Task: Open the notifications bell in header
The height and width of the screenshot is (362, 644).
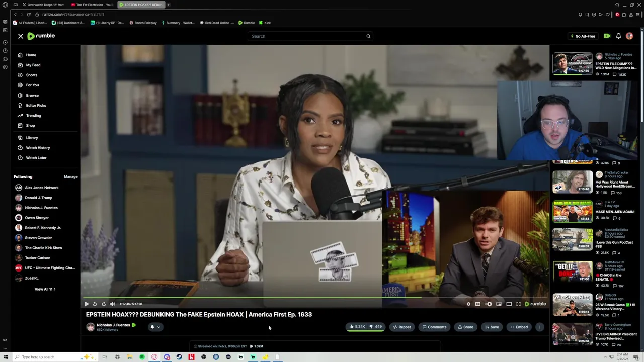Action: (618, 36)
